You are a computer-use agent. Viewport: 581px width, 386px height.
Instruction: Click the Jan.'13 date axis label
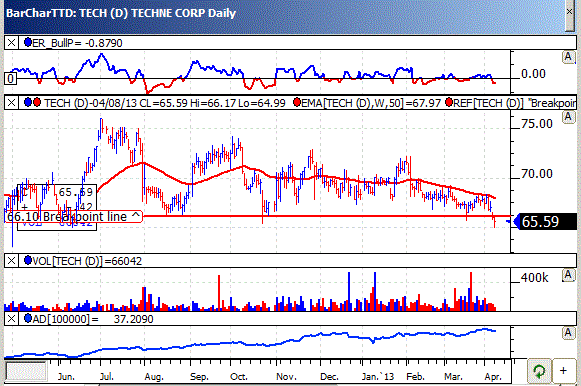(x=378, y=377)
